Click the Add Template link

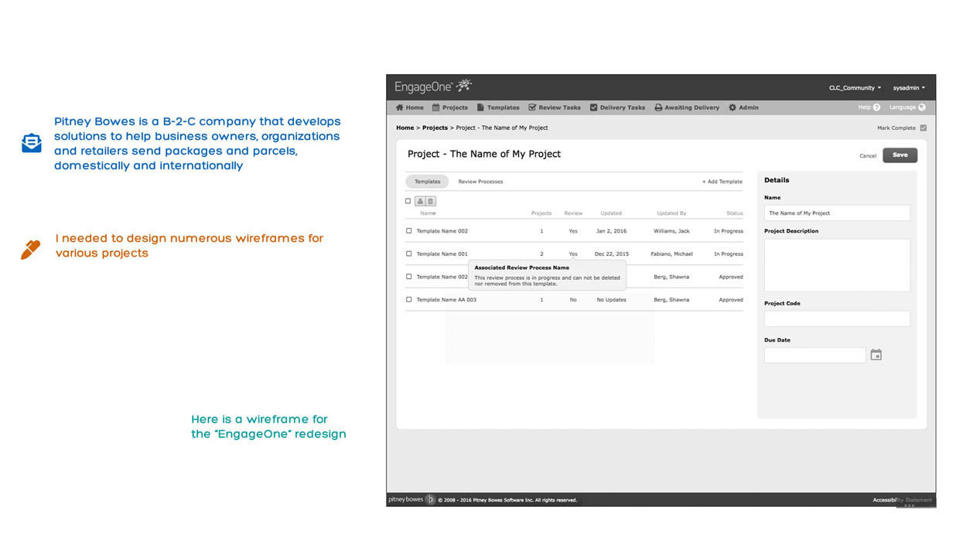[x=722, y=182]
